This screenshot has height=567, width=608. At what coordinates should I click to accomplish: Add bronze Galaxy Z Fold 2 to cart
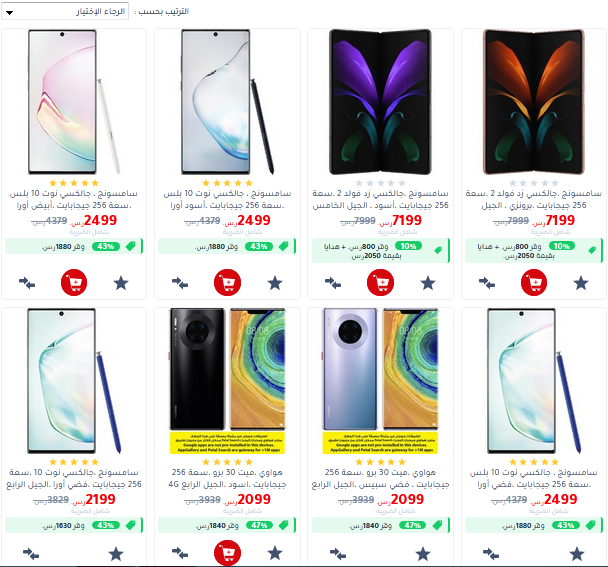point(534,282)
